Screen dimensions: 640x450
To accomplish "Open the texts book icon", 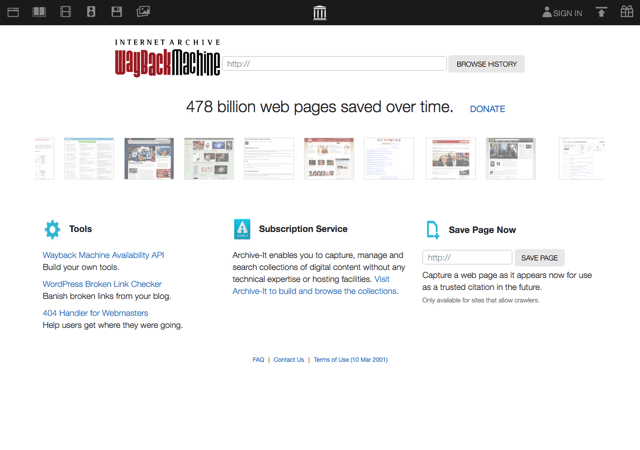I will point(39,12).
